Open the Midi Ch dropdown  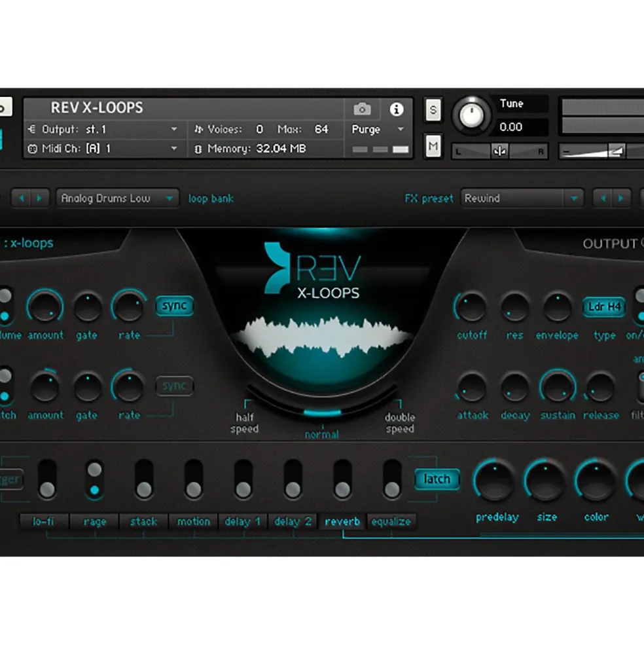click(103, 149)
